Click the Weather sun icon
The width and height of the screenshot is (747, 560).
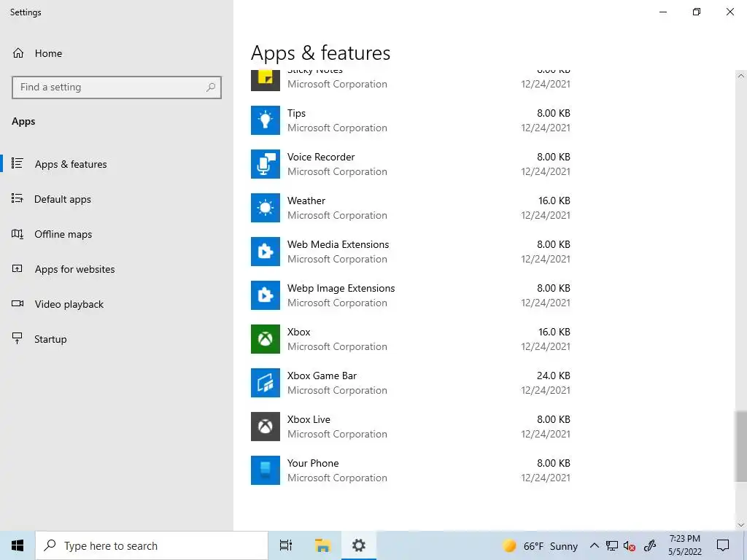coord(266,208)
